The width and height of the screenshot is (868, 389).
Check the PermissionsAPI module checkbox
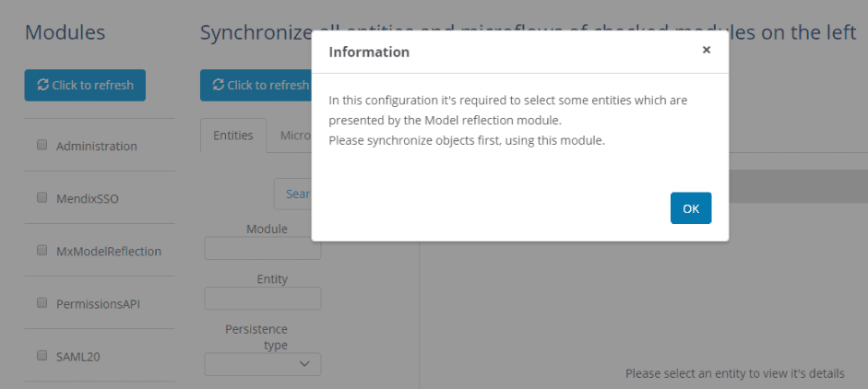(42, 302)
